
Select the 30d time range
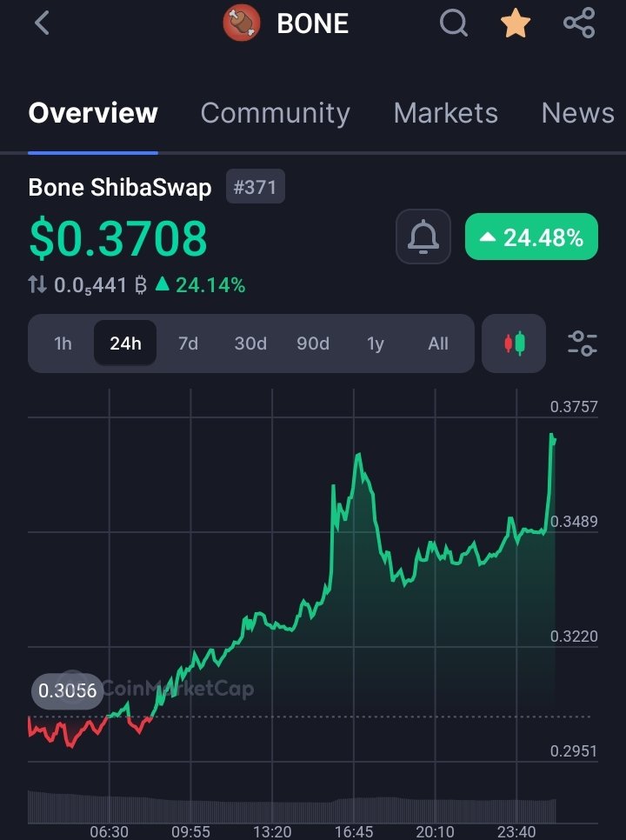[250, 343]
